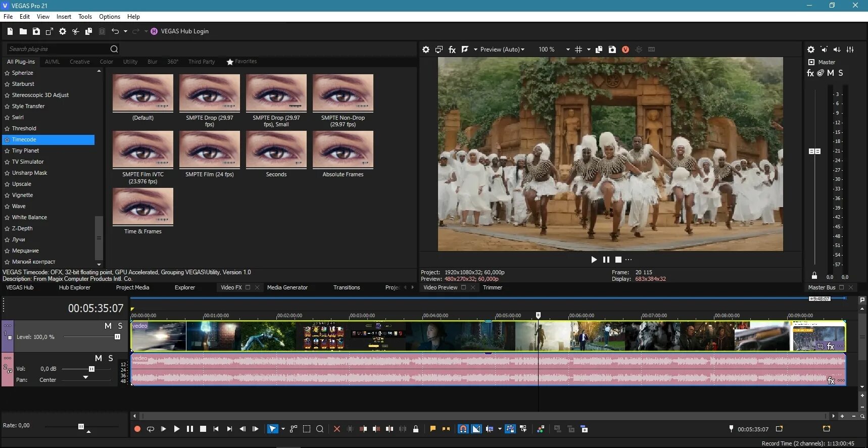
Task: Open the Undo history dropdown arrow
Action: [125, 31]
